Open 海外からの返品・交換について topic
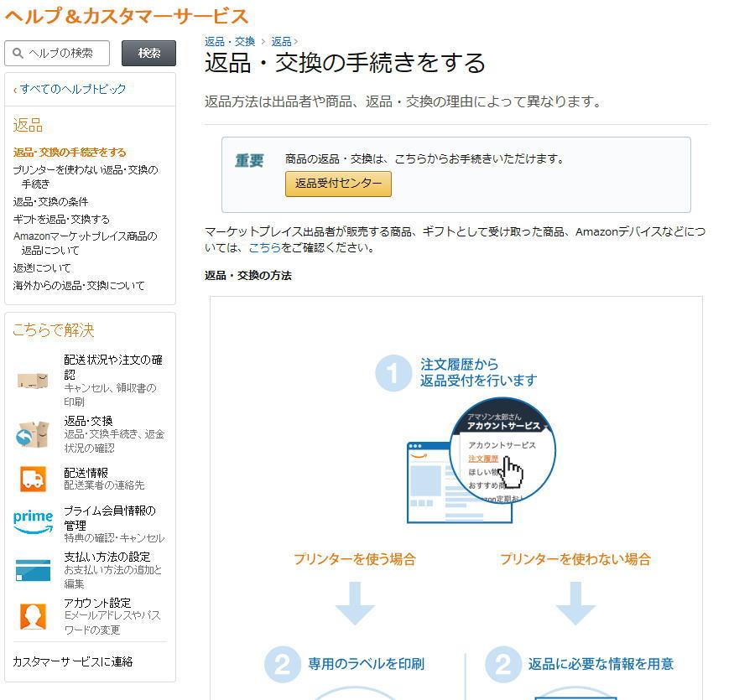 [79, 285]
